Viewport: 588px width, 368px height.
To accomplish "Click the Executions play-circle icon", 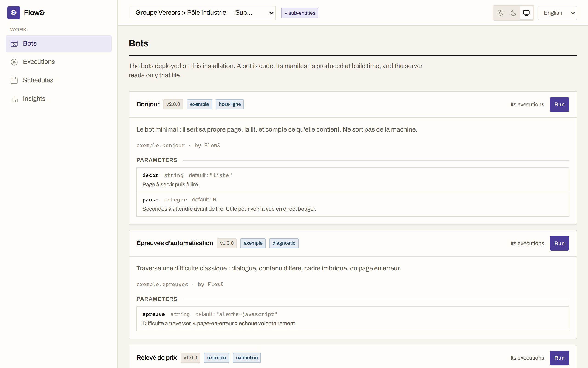I will pos(14,62).
